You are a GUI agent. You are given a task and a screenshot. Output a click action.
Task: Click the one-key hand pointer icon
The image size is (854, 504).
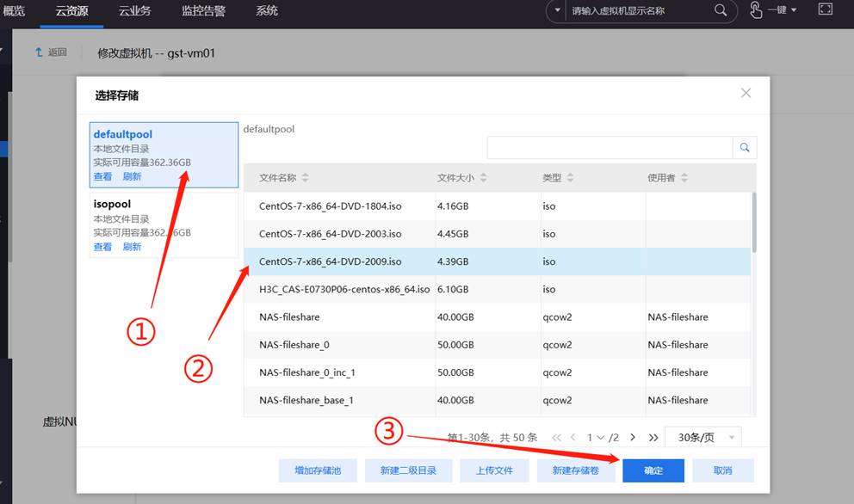756,10
